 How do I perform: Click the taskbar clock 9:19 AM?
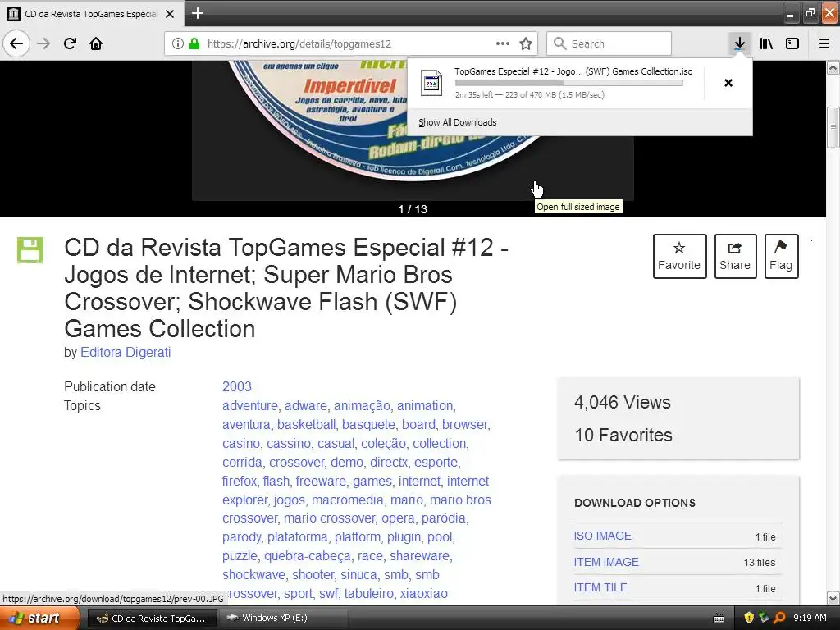[810, 618]
